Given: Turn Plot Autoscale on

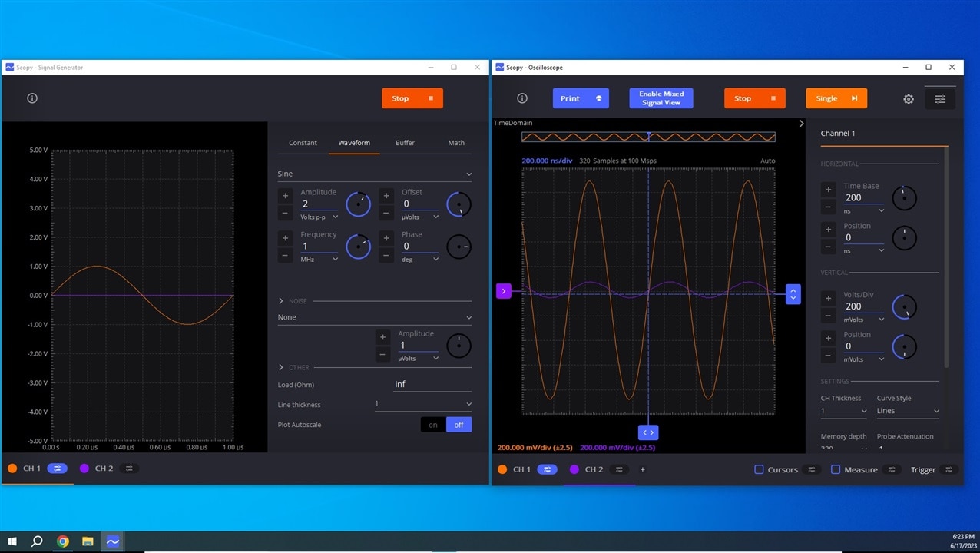Looking at the screenshot, I should [433, 425].
